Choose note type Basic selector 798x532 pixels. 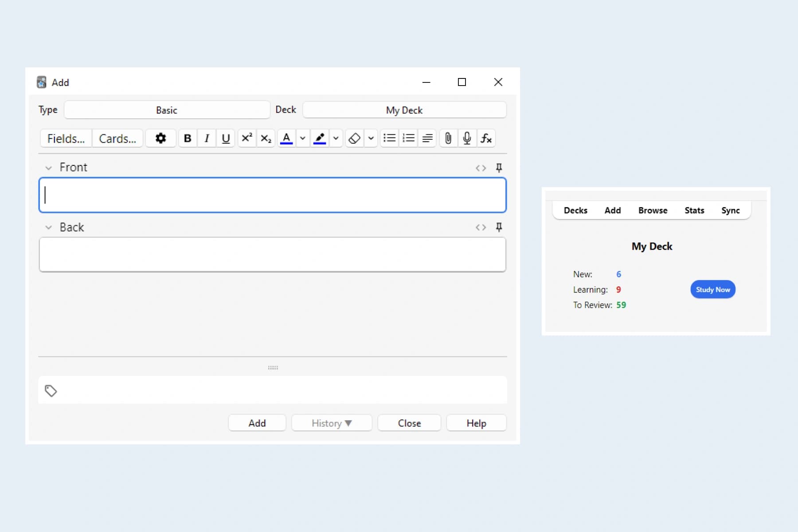tap(167, 110)
